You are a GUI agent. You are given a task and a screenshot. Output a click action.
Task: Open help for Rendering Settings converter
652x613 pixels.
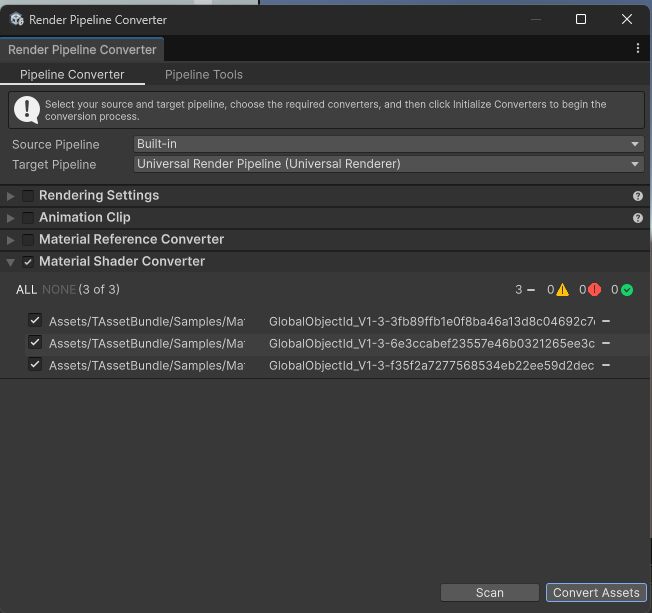point(637,196)
